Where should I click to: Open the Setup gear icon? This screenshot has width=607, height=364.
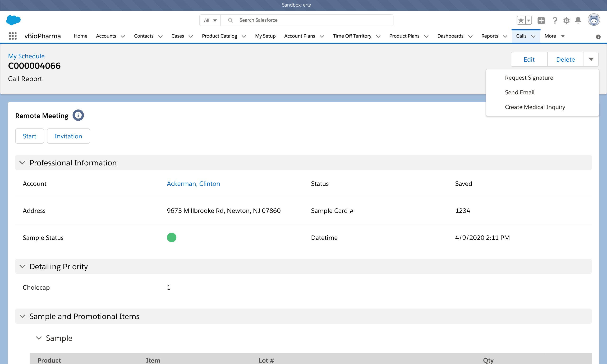(x=566, y=20)
